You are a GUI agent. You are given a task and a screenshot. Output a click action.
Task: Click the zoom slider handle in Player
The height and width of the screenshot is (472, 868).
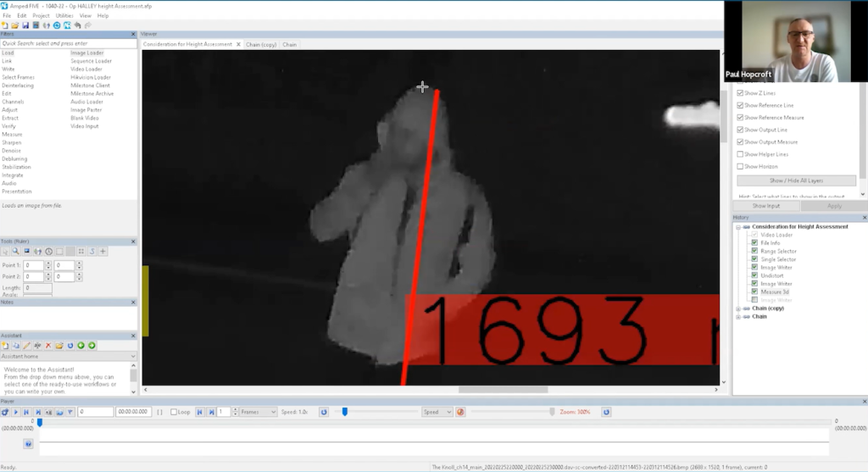coord(552,412)
